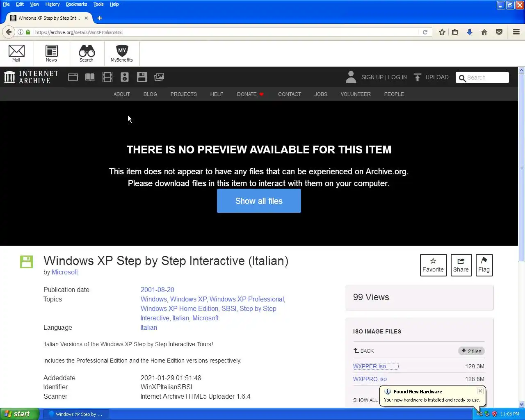Focus the Internet Archive search field
This screenshot has height=420, width=525.
pyautogui.click(x=482, y=78)
